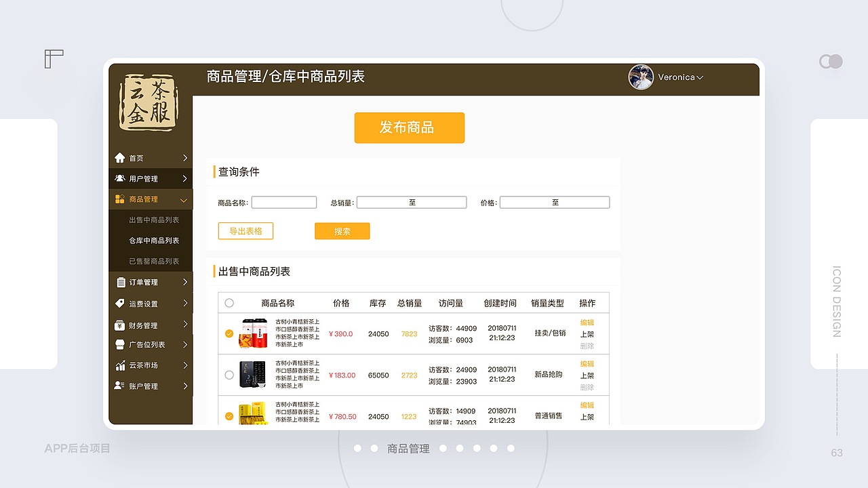The width and height of the screenshot is (868, 488).
Task: Expand the 订单管理 menu arrow
Action: click(186, 282)
